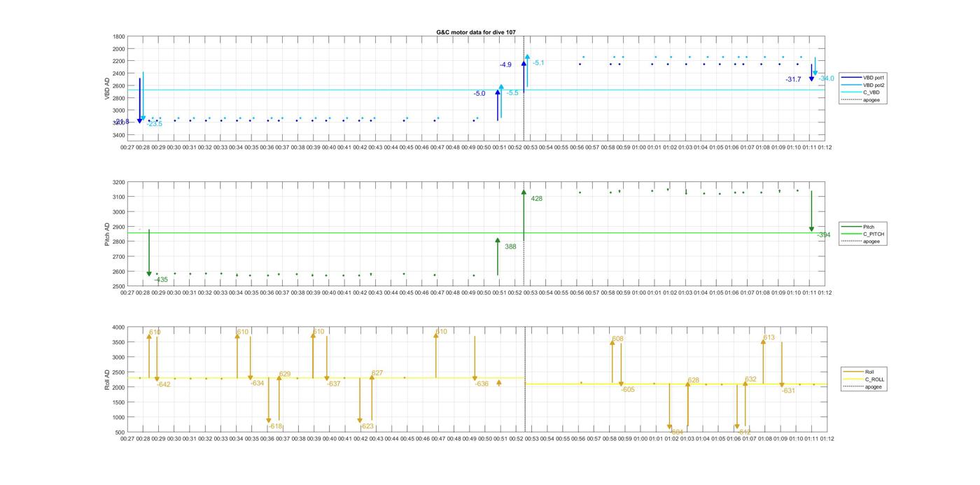The width and height of the screenshot is (980, 485).
Task: Click the '-34.0' VBD data label
Action: (826, 78)
